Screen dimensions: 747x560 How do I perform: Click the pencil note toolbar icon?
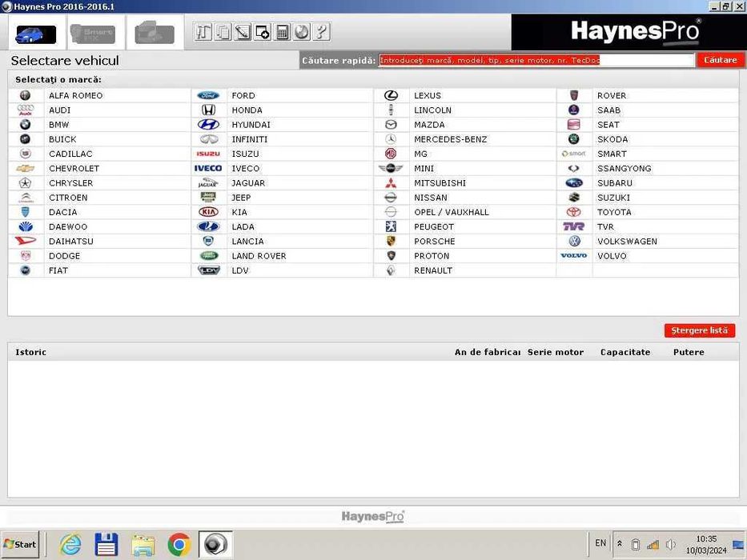(243, 32)
